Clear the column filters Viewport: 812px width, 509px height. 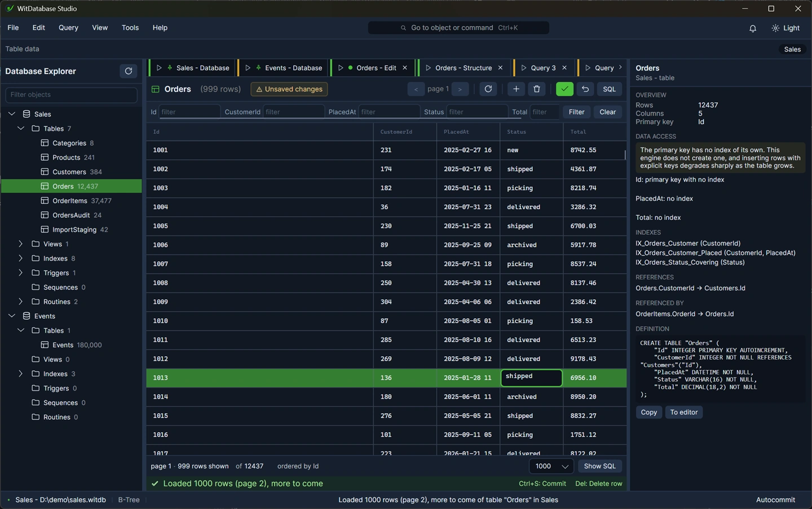(607, 112)
